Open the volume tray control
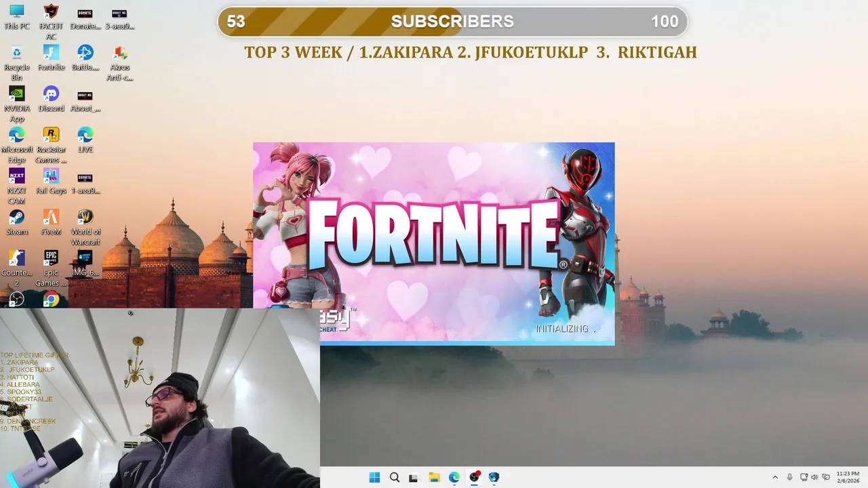Screen dimensions: 868x488 [x=814, y=477]
